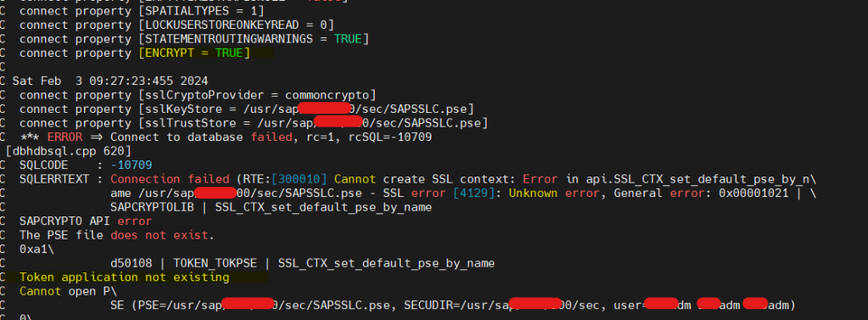Image resolution: width=868 pixels, height=320 pixels.
Task: Click the 'The PSE file does not exist' line
Action: tap(117, 235)
